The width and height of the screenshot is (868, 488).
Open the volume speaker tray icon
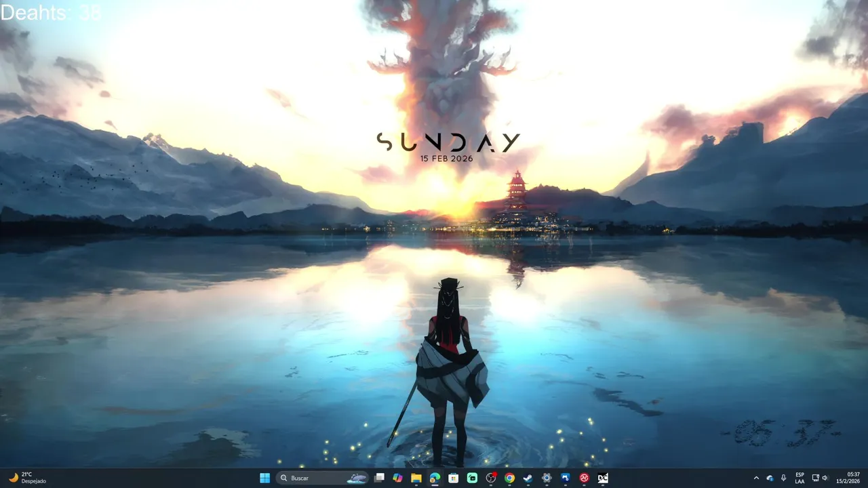825,478
